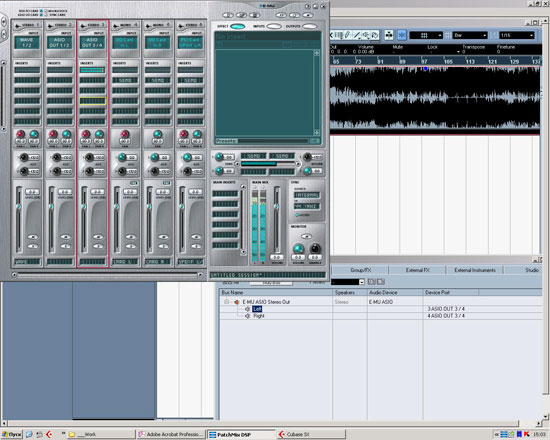Solo the WAVE 1/2 mixer strip
This screenshot has width=550, height=440.
coord(32,246)
